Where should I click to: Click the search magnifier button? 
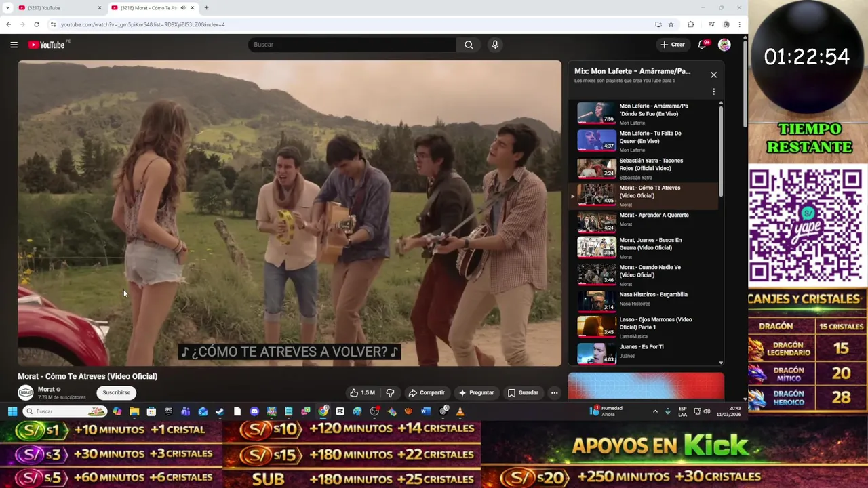(x=469, y=45)
